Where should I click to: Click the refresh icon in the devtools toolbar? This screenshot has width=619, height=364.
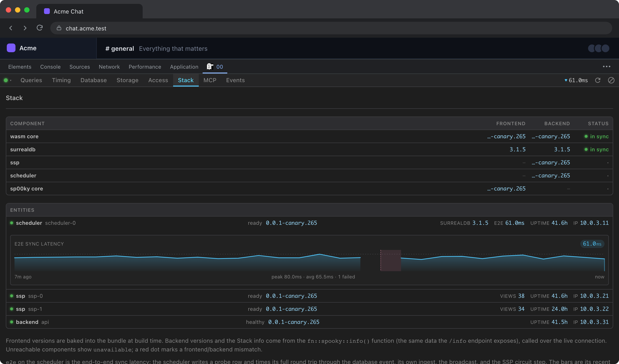tap(598, 80)
